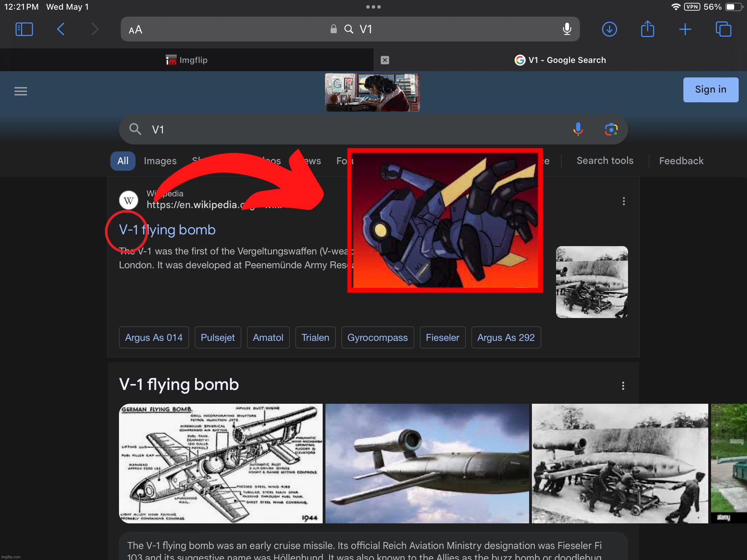Tap the three-dot multitasking indicator
Image resolution: width=747 pixels, height=560 pixels.
(373, 7)
